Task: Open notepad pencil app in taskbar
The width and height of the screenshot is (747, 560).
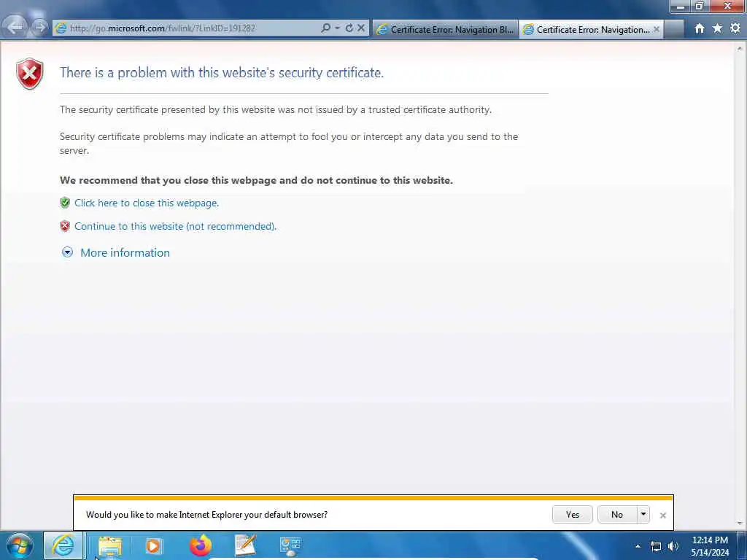Action: click(x=246, y=545)
